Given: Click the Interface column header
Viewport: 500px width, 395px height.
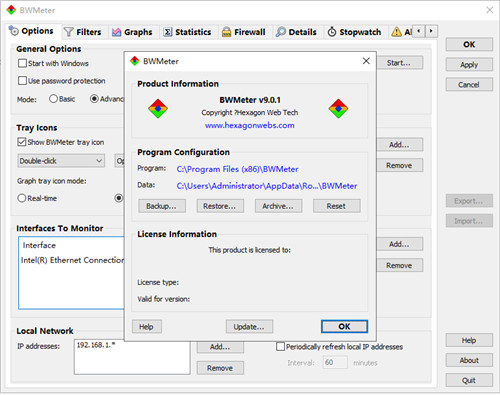Looking at the screenshot, I should (x=39, y=245).
